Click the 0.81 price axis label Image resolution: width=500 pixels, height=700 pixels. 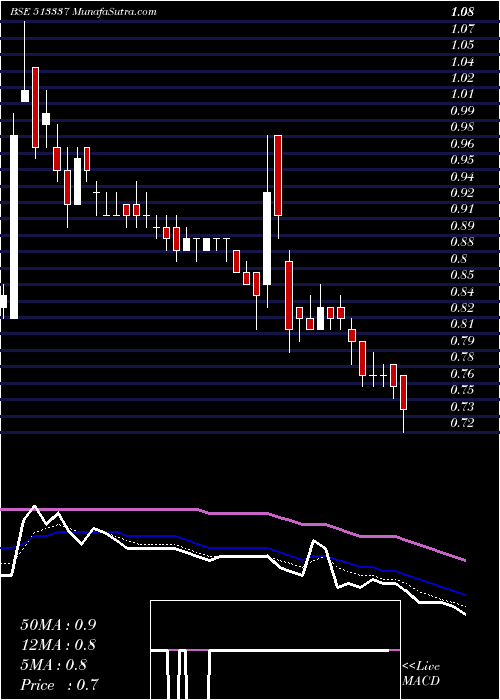point(462,323)
